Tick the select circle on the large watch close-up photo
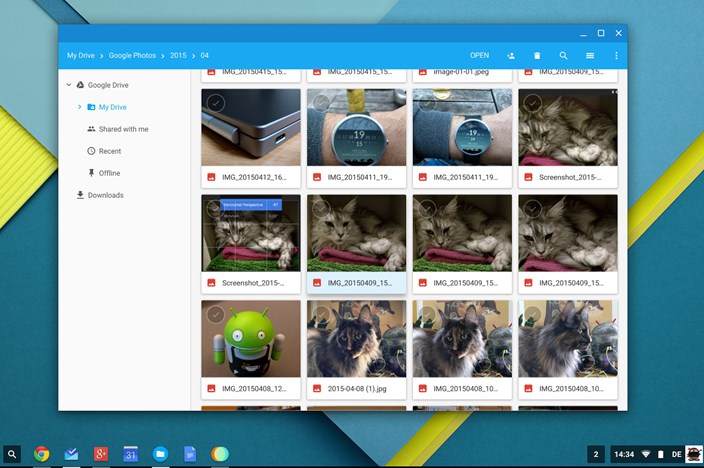This screenshot has height=468, width=704. (x=321, y=103)
